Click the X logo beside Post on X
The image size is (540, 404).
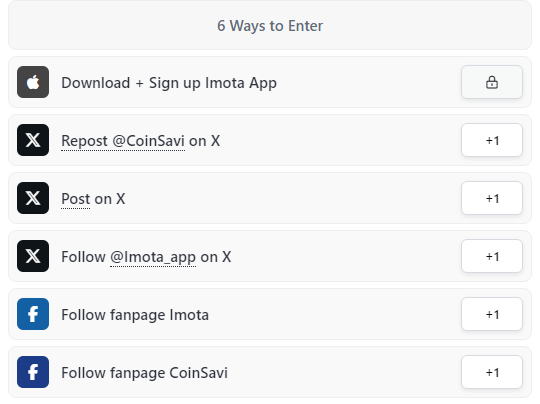tap(33, 198)
